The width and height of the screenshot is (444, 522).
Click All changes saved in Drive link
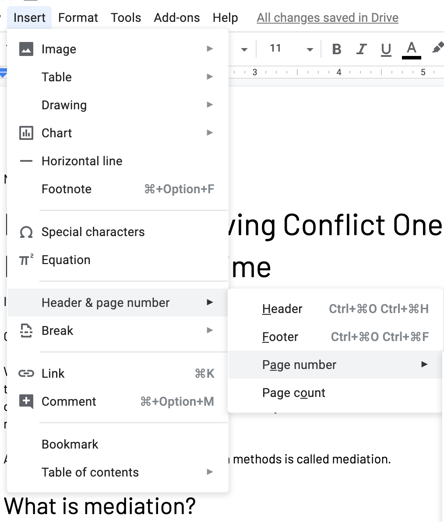(x=327, y=18)
